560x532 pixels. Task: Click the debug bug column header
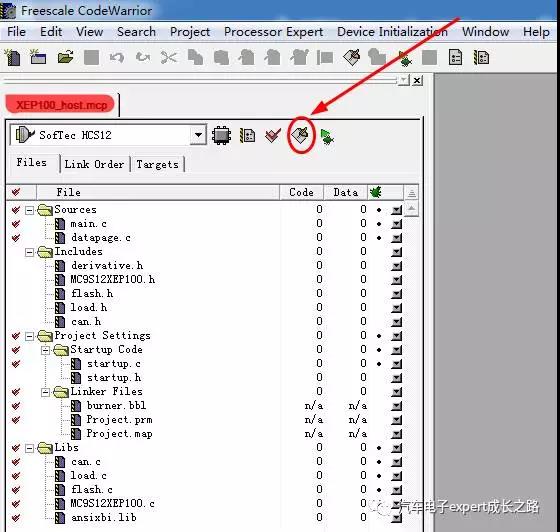pyautogui.click(x=376, y=192)
